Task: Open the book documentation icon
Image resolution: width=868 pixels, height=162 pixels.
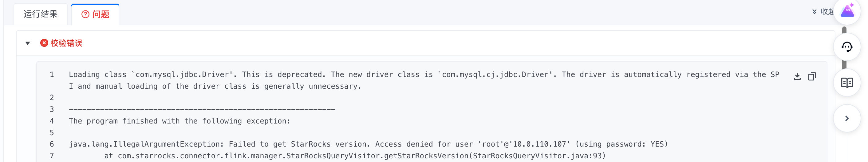Action: coord(847,83)
